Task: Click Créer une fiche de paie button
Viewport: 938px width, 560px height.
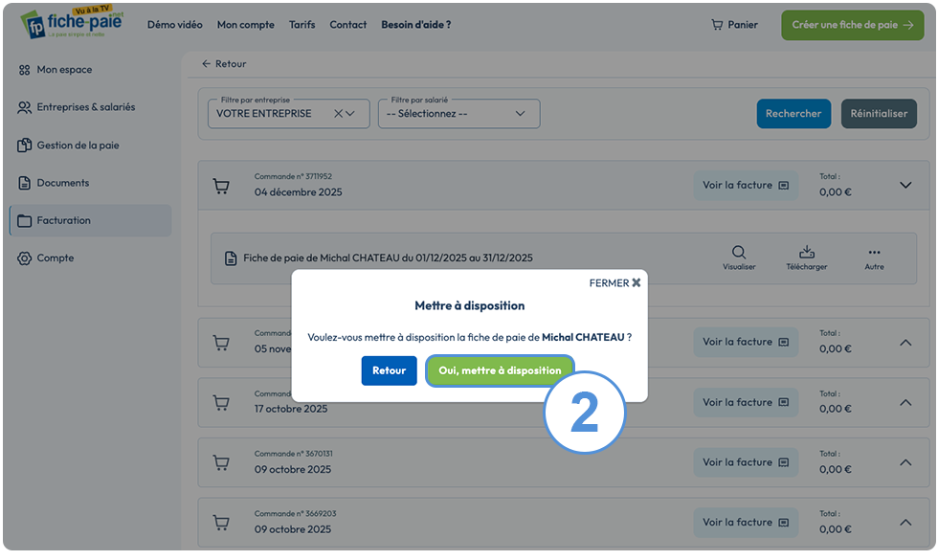Action: pos(853,25)
